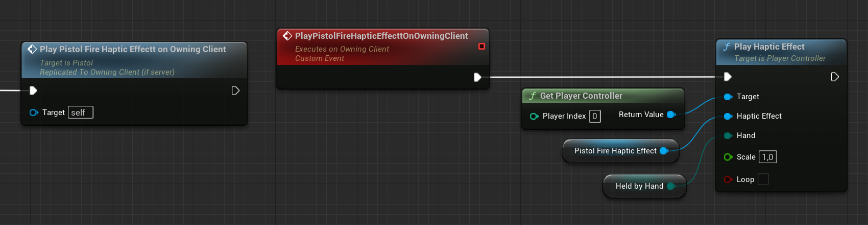Click the Hand input pin

(x=728, y=136)
